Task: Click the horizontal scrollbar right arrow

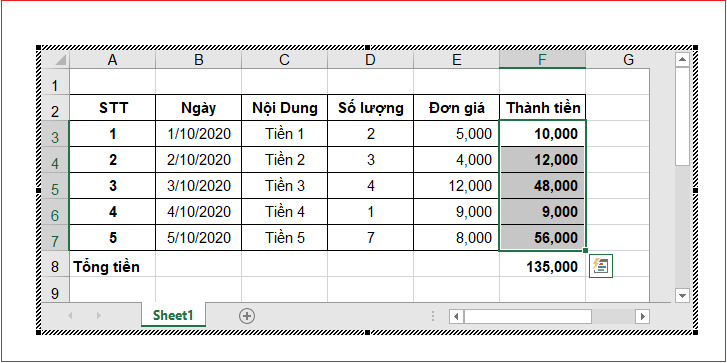Action: pyautogui.click(x=642, y=317)
